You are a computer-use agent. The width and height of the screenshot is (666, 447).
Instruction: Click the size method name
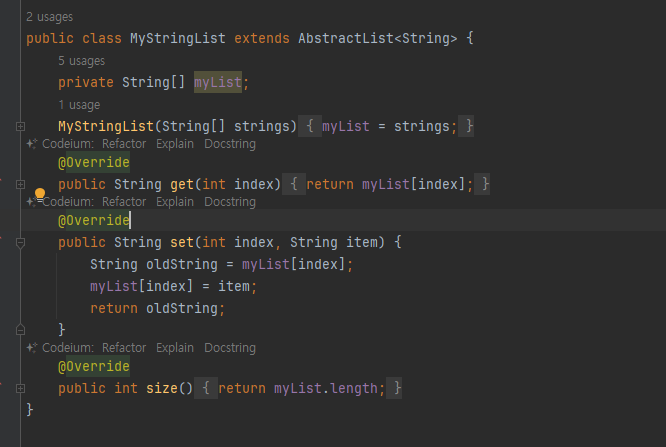click(x=161, y=388)
